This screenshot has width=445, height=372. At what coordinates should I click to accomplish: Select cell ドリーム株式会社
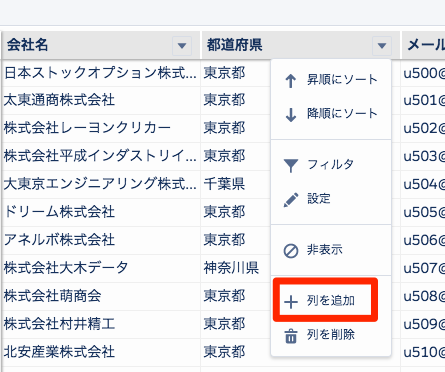pyautogui.click(x=101, y=213)
